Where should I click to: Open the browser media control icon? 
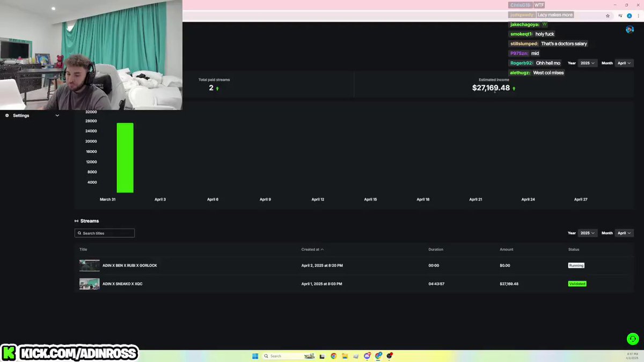[621, 16]
